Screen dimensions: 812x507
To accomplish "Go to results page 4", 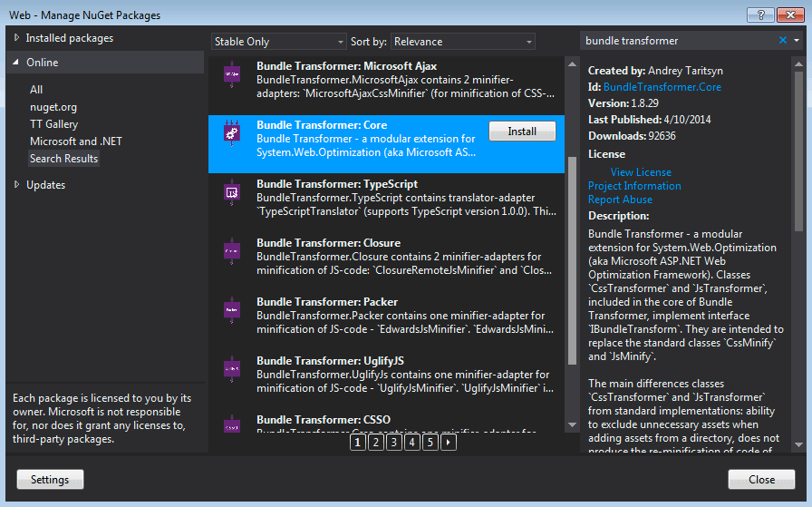I will pos(412,443).
